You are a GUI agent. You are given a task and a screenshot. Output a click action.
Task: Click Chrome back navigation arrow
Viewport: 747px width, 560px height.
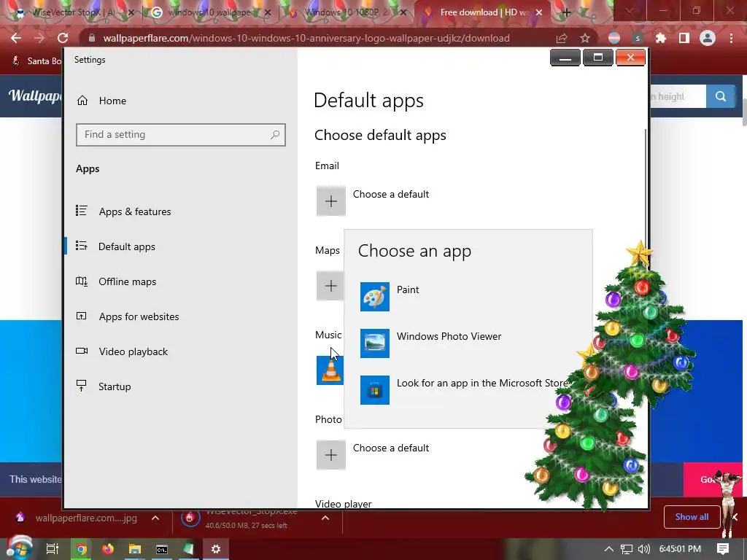tap(16, 38)
